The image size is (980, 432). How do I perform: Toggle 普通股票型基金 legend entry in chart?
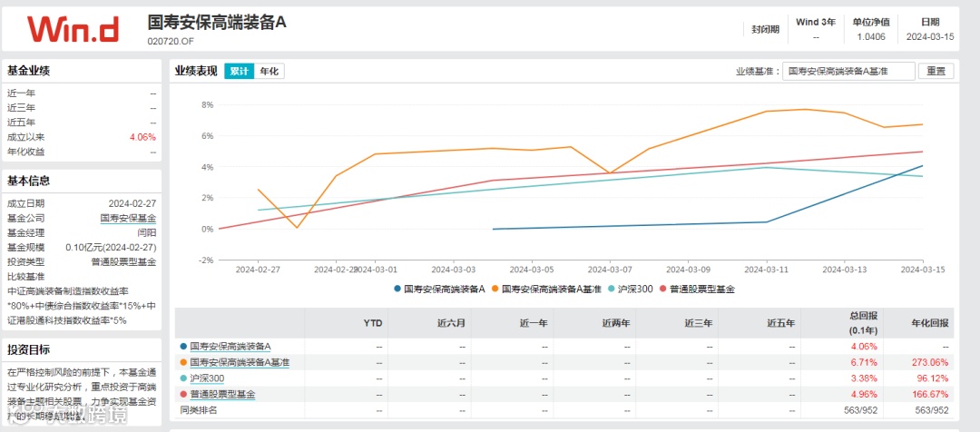click(x=696, y=289)
